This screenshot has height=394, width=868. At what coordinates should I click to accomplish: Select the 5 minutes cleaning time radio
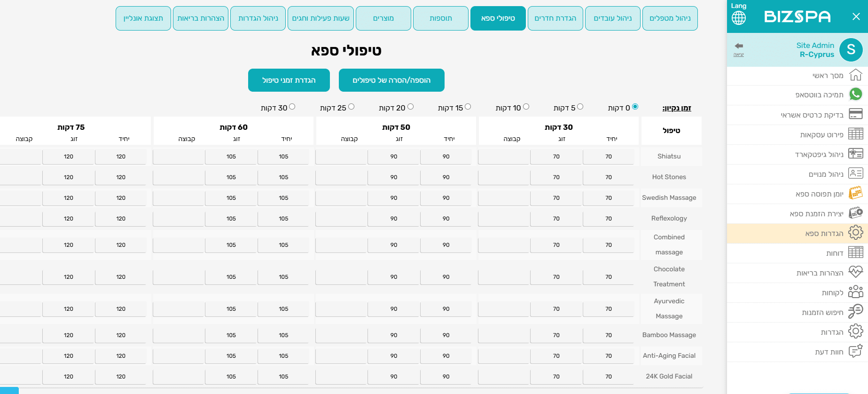(x=580, y=107)
